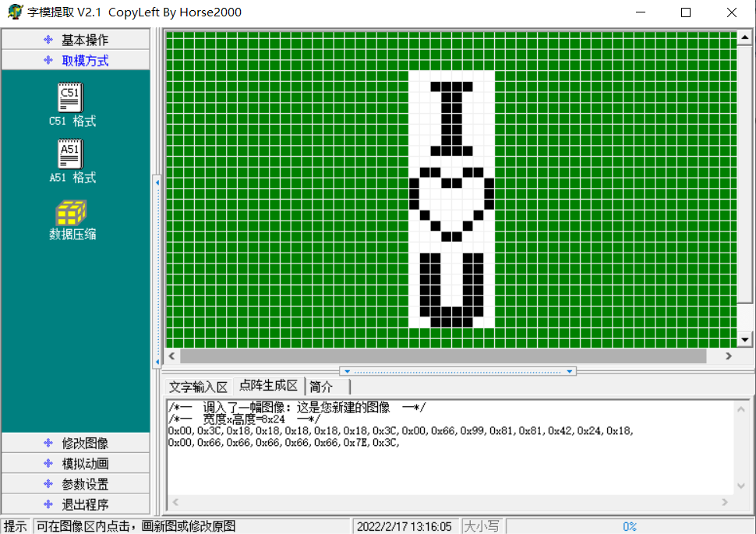Expand the 模拟动画 panel
756x534 pixels.
click(x=76, y=464)
